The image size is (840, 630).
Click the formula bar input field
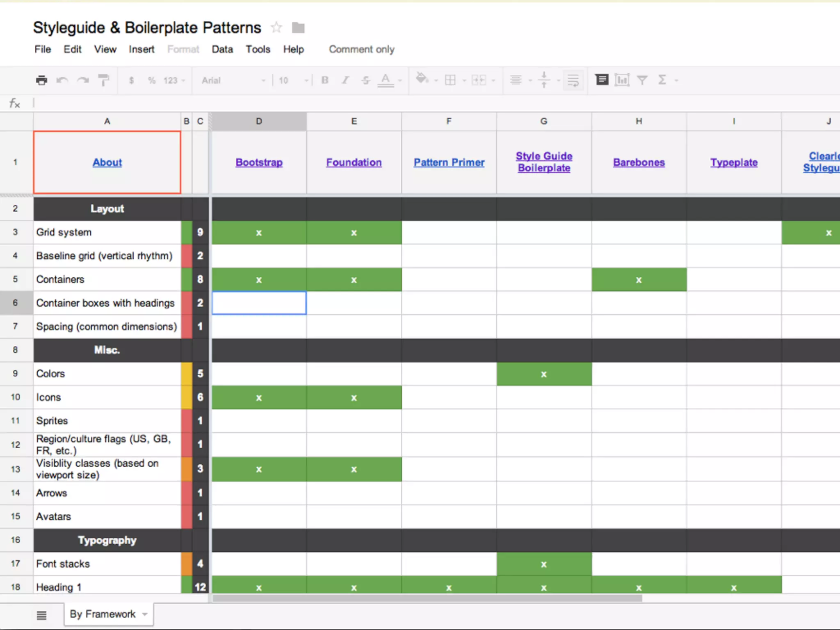[410, 103]
